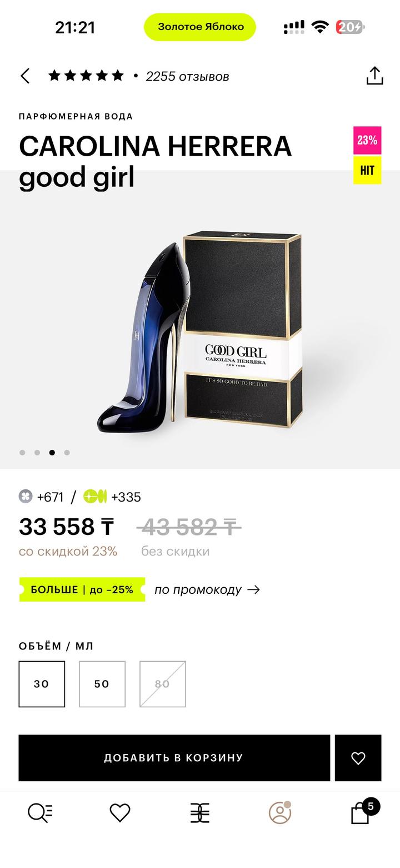Viewport: 400px width, 868px height.
Task: Open bonus points +671 info
Action: point(41,497)
